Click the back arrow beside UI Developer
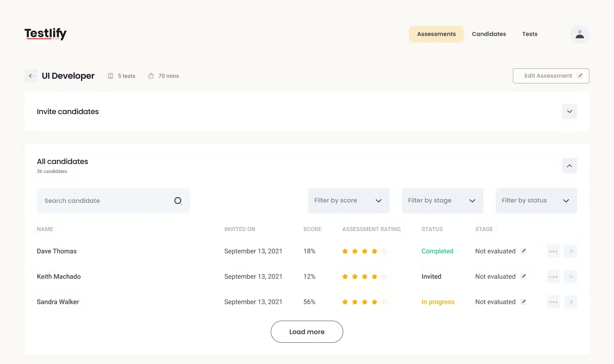Image resolution: width=614 pixels, height=364 pixels. tap(31, 76)
